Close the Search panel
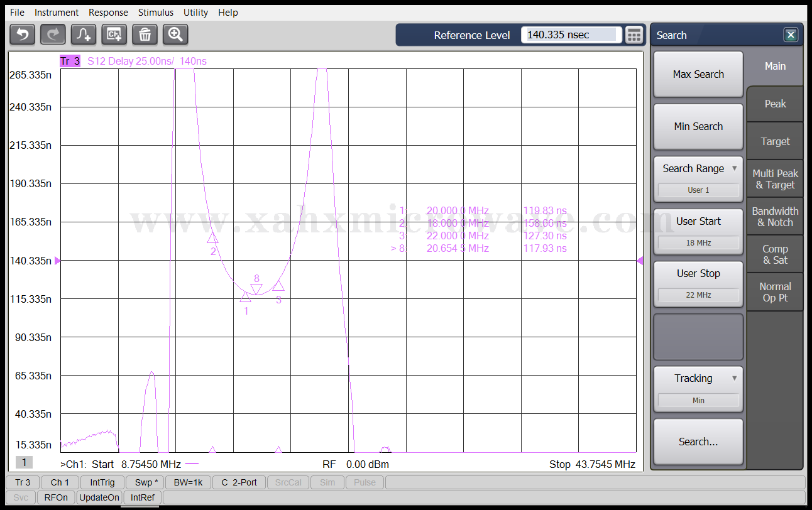The height and width of the screenshot is (510, 812). (x=791, y=35)
